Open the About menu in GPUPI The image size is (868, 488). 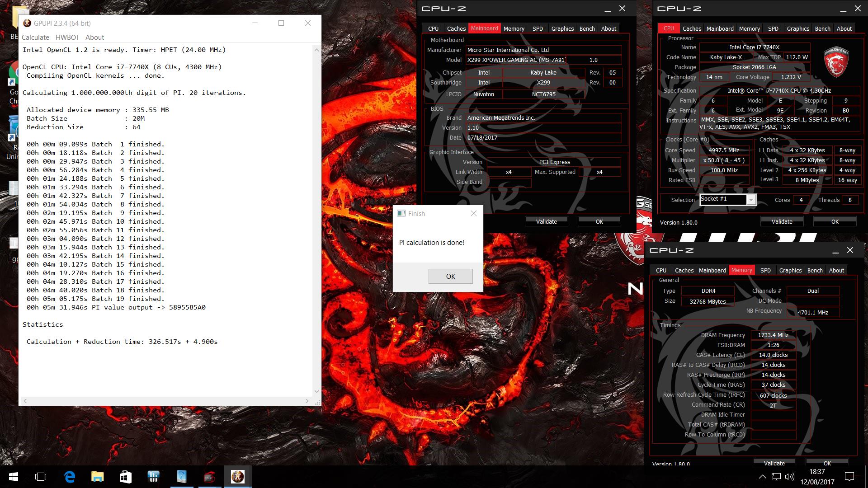(94, 38)
